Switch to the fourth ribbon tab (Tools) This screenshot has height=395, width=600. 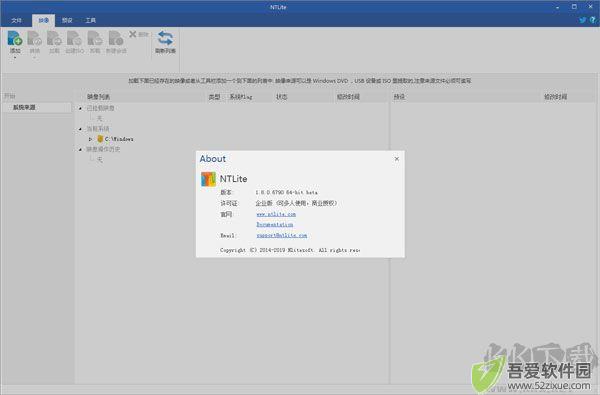(x=91, y=20)
